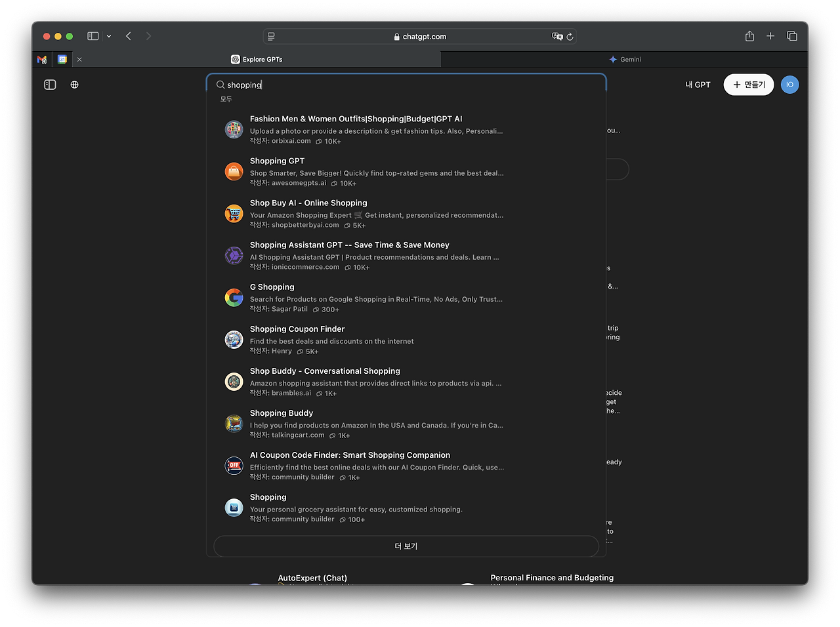
Task: Click the G Shopping Google logo avatar
Action: coord(234,297)
